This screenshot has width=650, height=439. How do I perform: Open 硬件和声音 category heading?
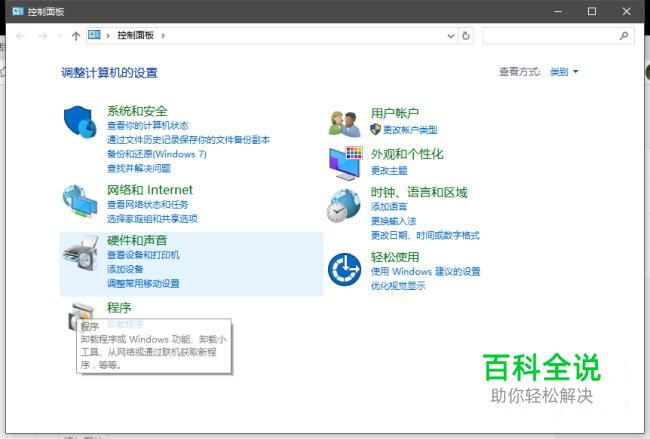(137, 240)
